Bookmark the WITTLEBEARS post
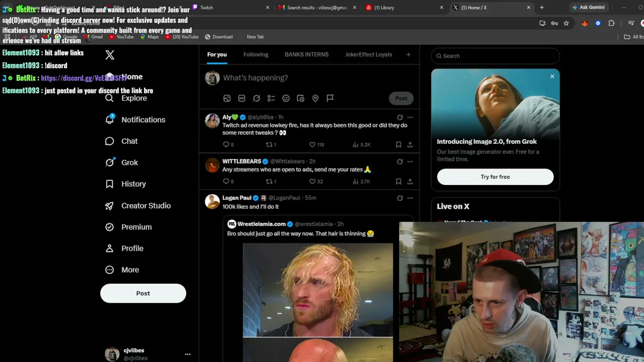 (398, 182)
